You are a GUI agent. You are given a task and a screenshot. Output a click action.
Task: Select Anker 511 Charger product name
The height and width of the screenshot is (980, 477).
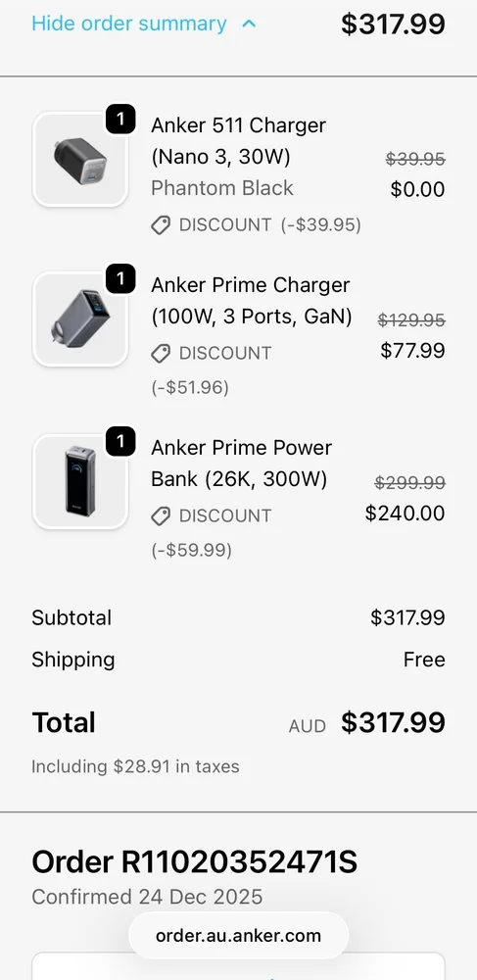[x=239, y=140]
